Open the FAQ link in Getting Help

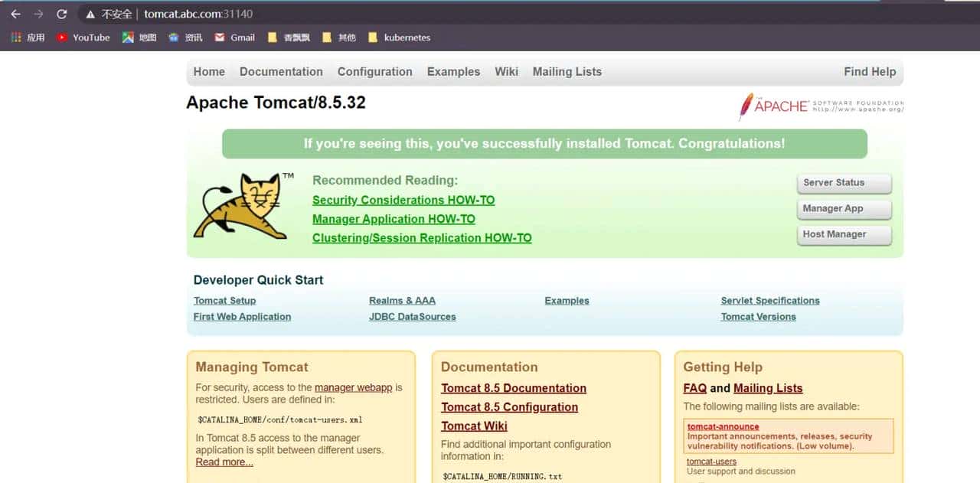[x=695, y=389]
